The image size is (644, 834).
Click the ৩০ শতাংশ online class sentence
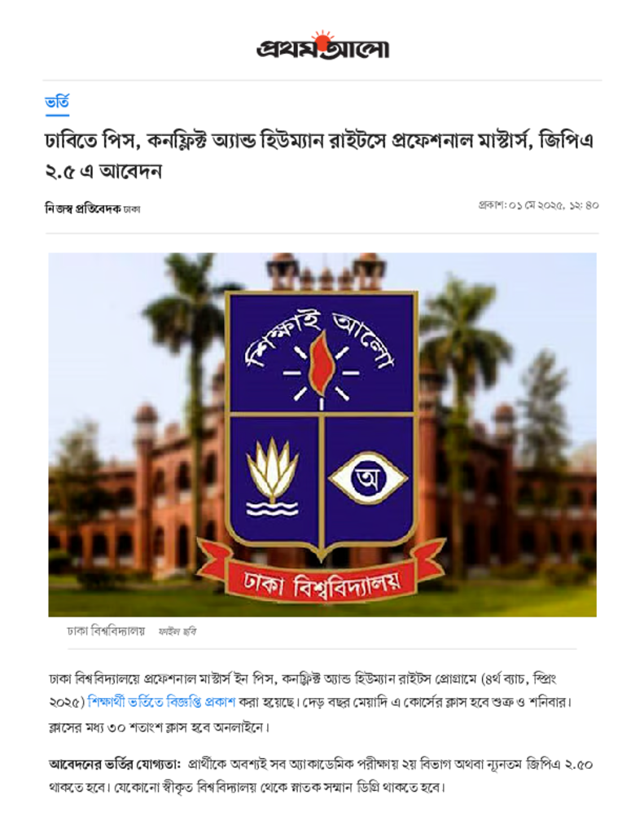(x=160, y=727)
